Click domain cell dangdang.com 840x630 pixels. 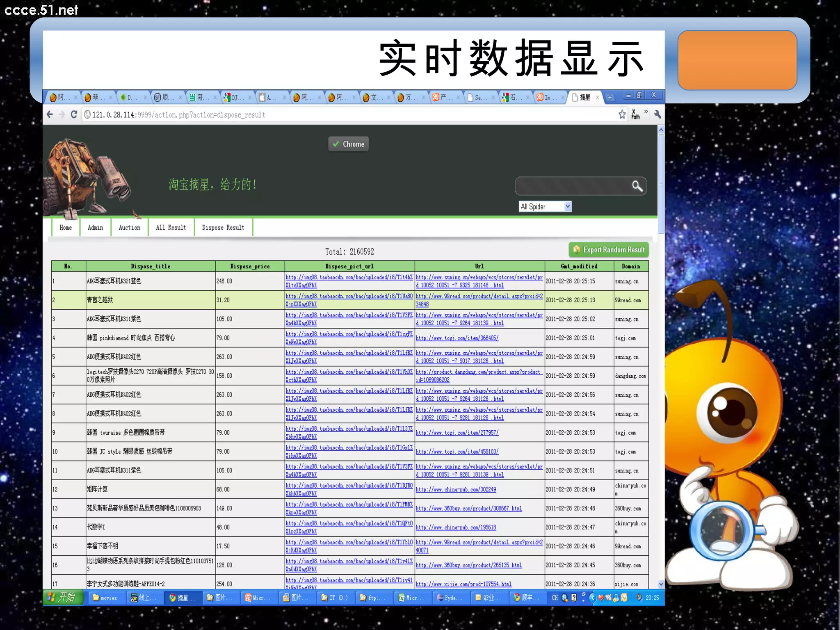[630, 376]
